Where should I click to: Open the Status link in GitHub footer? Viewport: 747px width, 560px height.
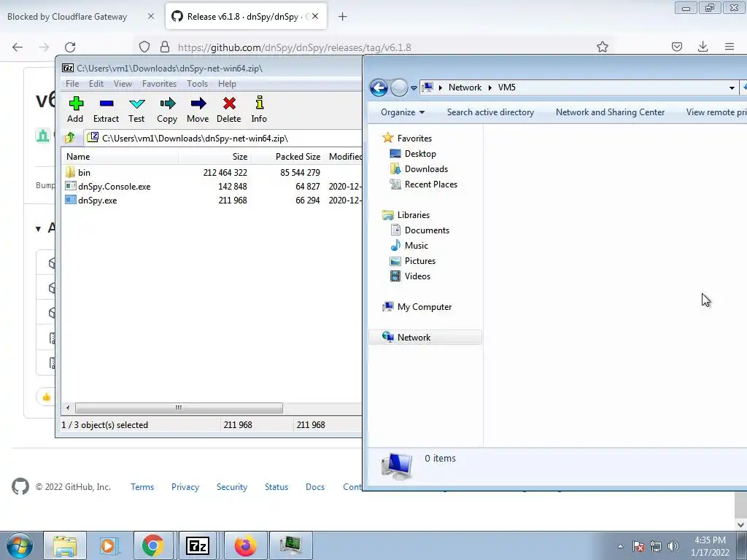tap(276, 487)
